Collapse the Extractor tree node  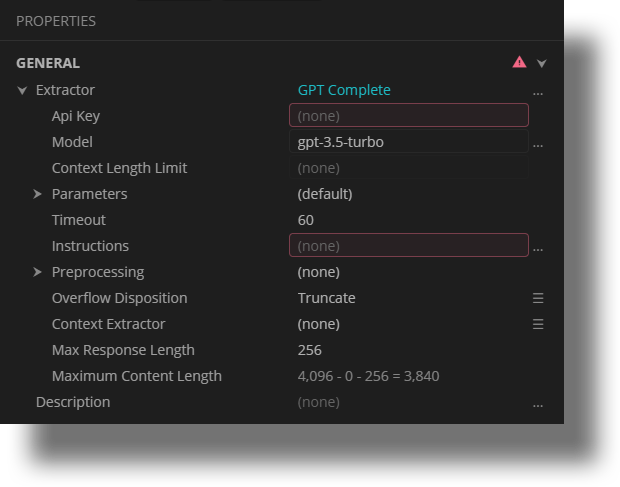(22, 90)
